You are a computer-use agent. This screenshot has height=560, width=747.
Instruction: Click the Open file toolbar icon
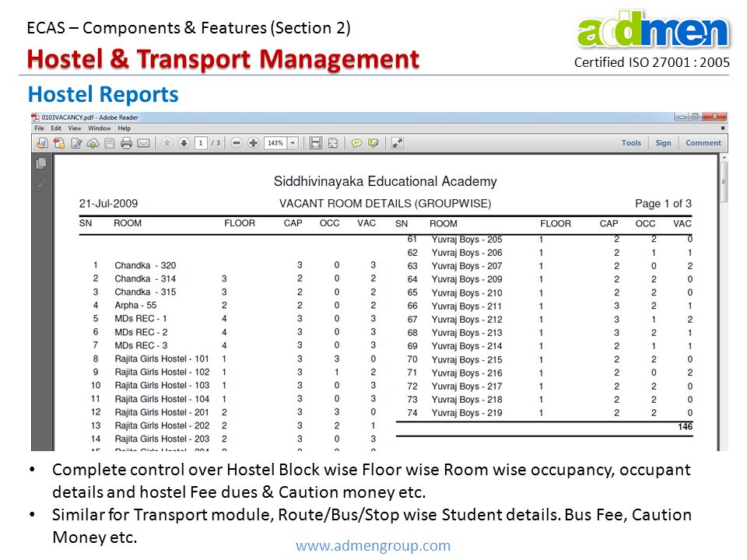coord(42,143)
